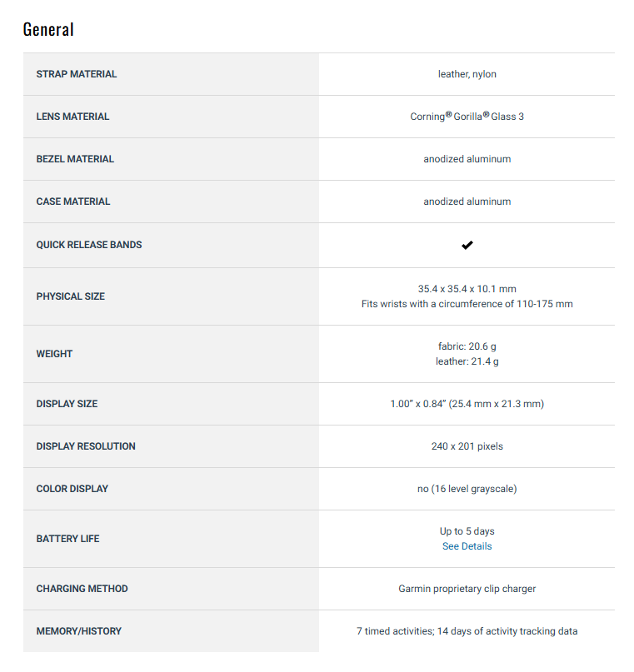Click the BEZEL MATERIAL label
This screenshot has height=672, width=634.
pyautogui.click(x=75, y=159)
